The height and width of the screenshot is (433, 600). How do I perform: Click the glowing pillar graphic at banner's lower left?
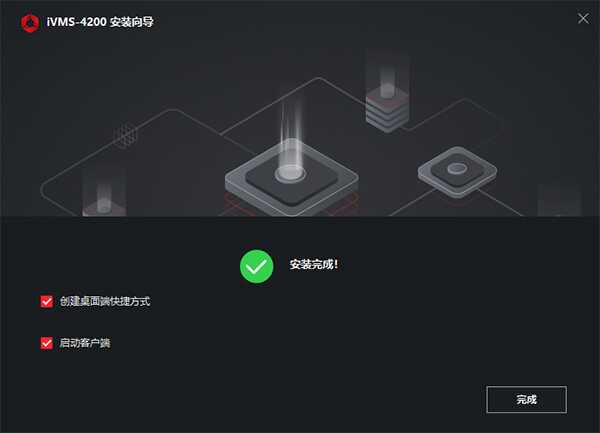(x=104, y=199)
